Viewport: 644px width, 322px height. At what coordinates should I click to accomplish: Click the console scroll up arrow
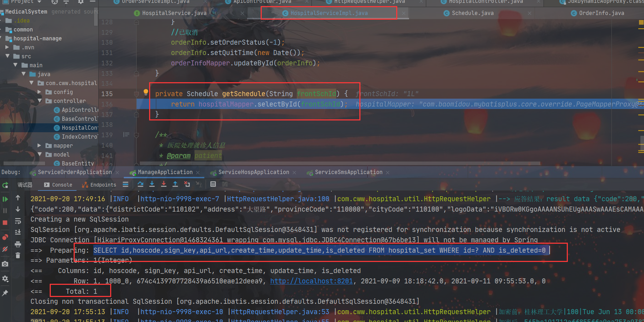click(x=18, y=198)
